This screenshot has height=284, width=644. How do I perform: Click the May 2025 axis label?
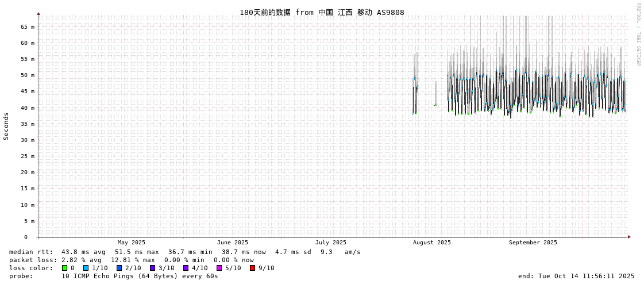point(132,243)
